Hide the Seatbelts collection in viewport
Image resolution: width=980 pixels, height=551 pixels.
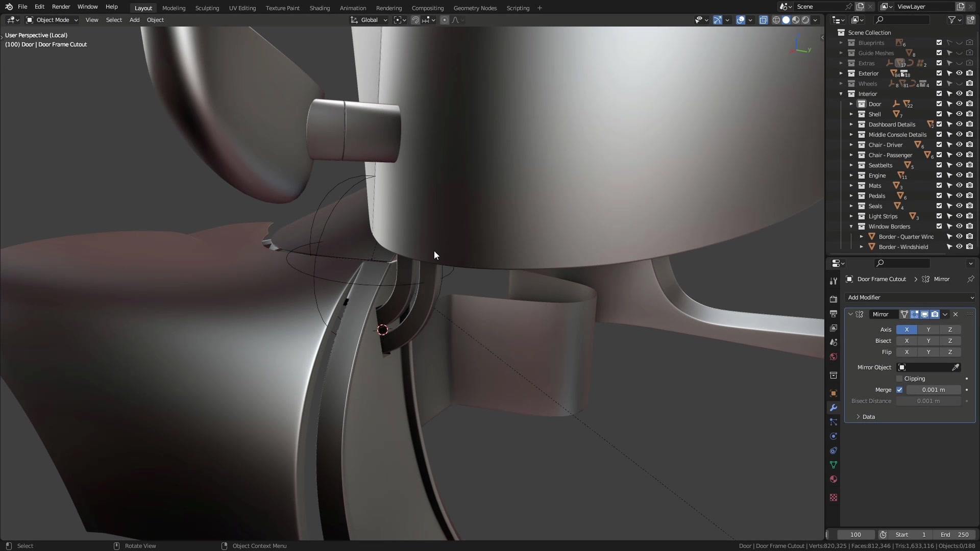[x=959, y=165]
